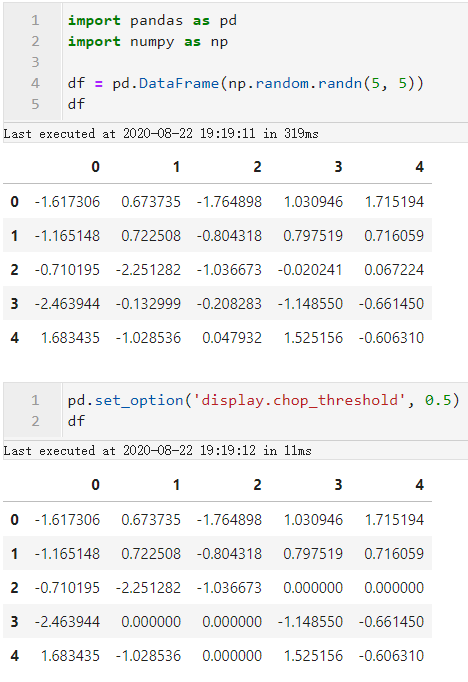
Task: Select column header 2 in second table
Action: [257, 485]
